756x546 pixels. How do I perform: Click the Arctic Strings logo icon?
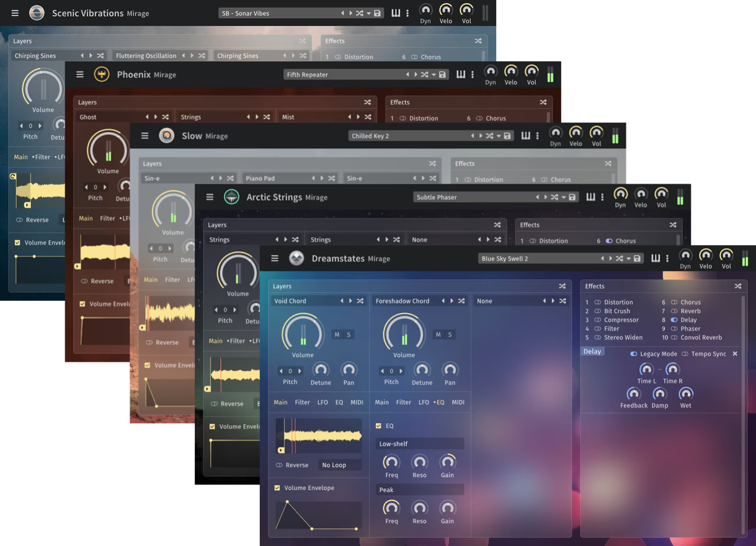231,197
